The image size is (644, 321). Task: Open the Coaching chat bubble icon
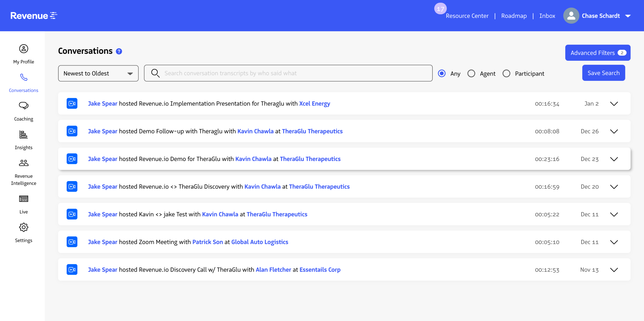click(x=24, y=106)
